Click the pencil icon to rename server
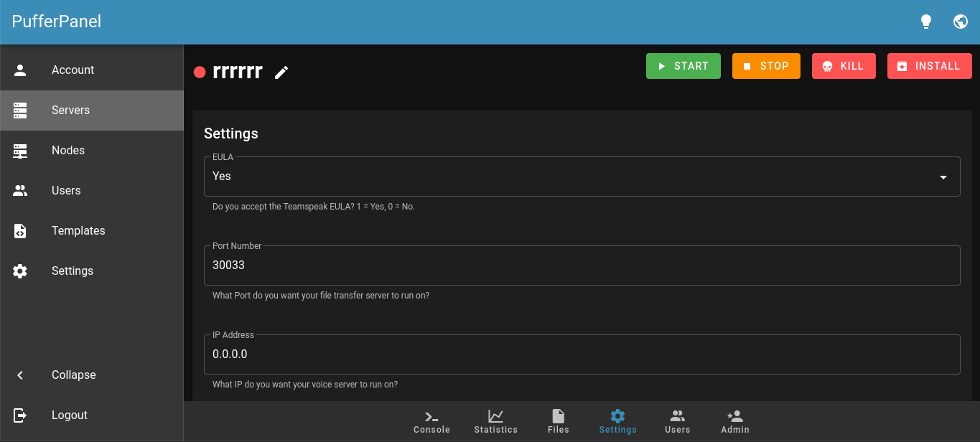Image resolution: width=980 pixels, height=442 pixels. click(x=281, y=72)
